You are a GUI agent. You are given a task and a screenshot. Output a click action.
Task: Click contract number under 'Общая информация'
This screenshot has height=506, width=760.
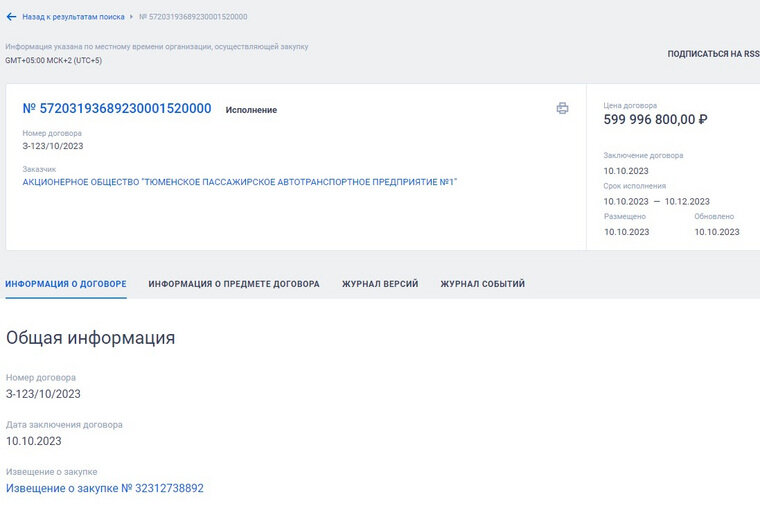[x=43, y=394]
